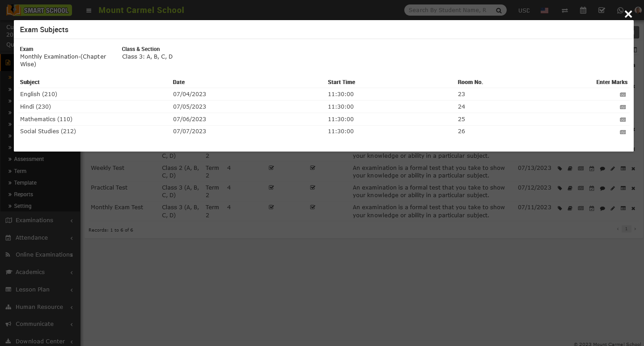
Task: Open the speech bubble icon for Monthly Exam Test
Action: 602,208
